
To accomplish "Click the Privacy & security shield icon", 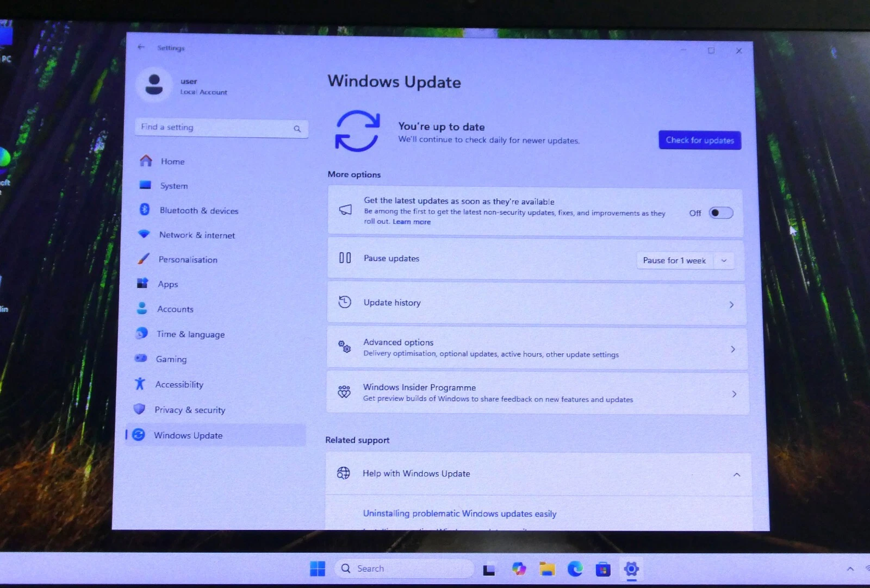I will (x=139, y=409).
